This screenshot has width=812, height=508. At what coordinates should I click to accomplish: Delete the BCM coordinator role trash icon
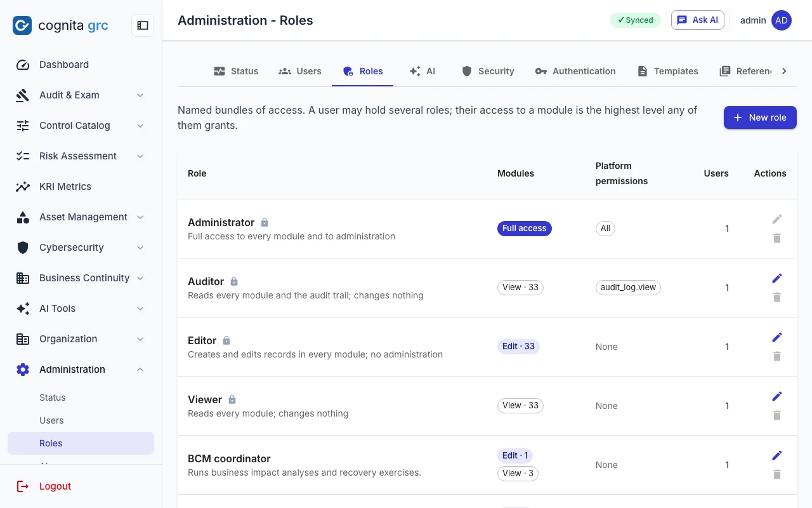coord(777,474)
